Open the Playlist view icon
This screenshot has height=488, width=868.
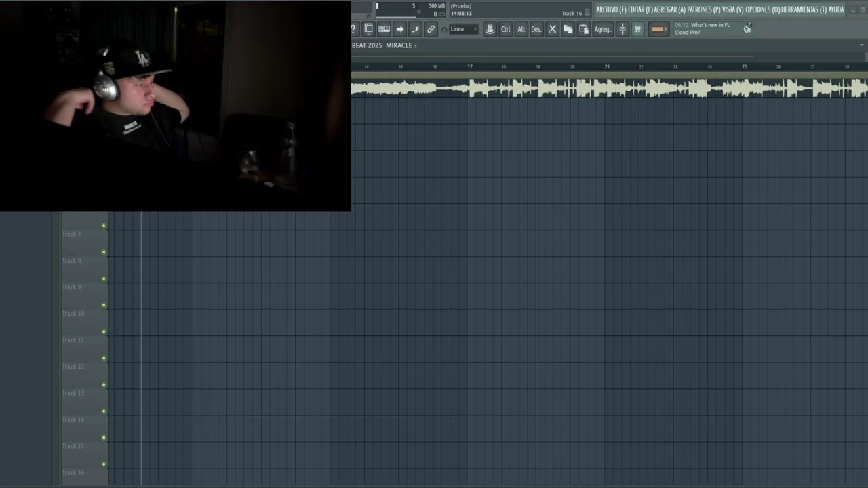click(368, 28)
